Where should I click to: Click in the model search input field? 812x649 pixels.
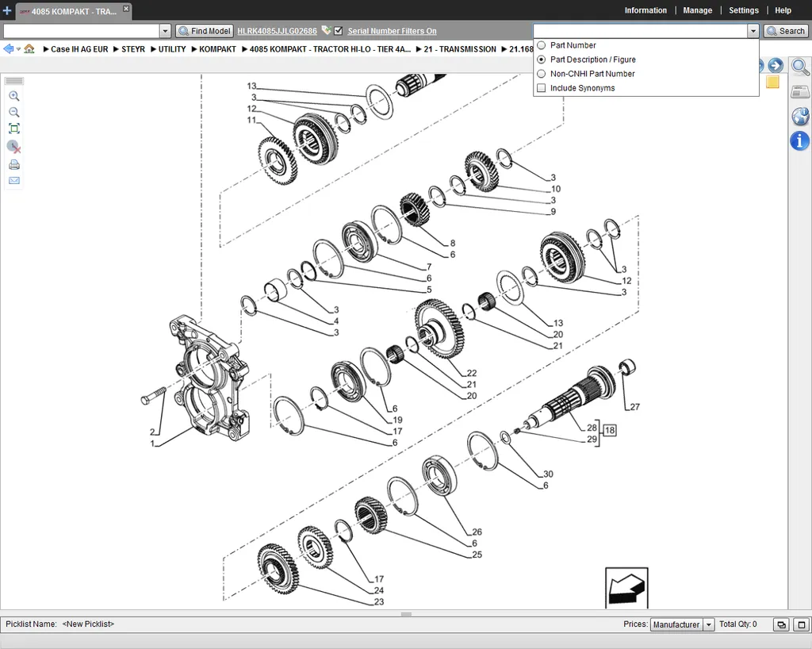point(82,31)
